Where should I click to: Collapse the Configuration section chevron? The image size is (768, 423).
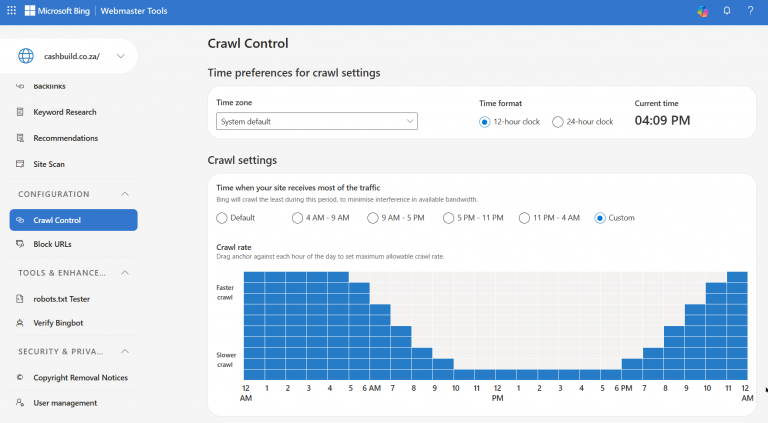[125, 194]
